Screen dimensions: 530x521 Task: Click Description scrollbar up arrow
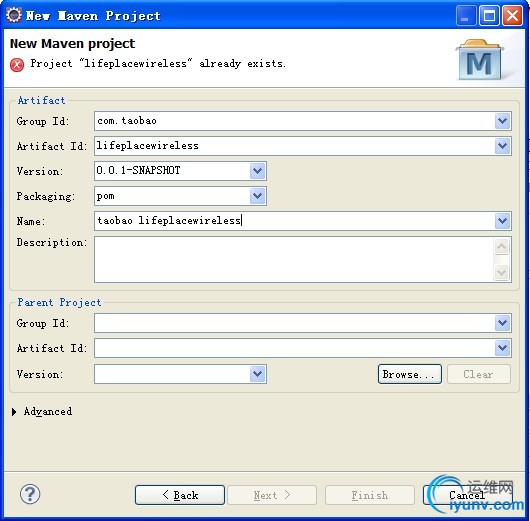(502, 246)
